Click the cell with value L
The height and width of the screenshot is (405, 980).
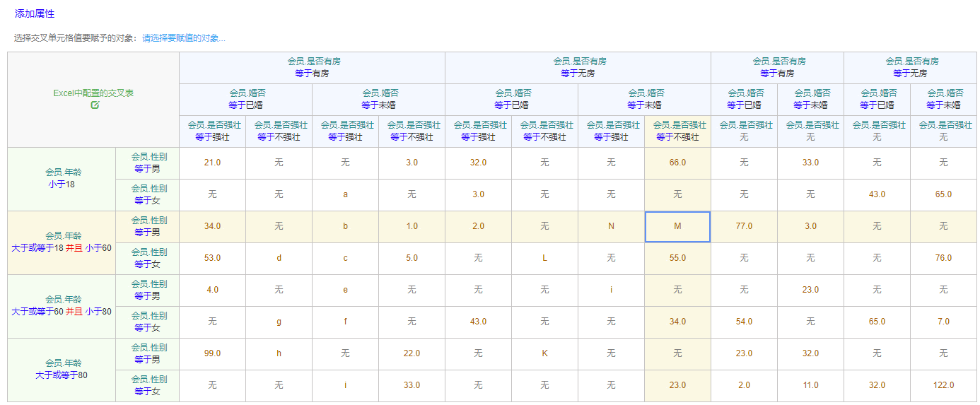(544, 259)
